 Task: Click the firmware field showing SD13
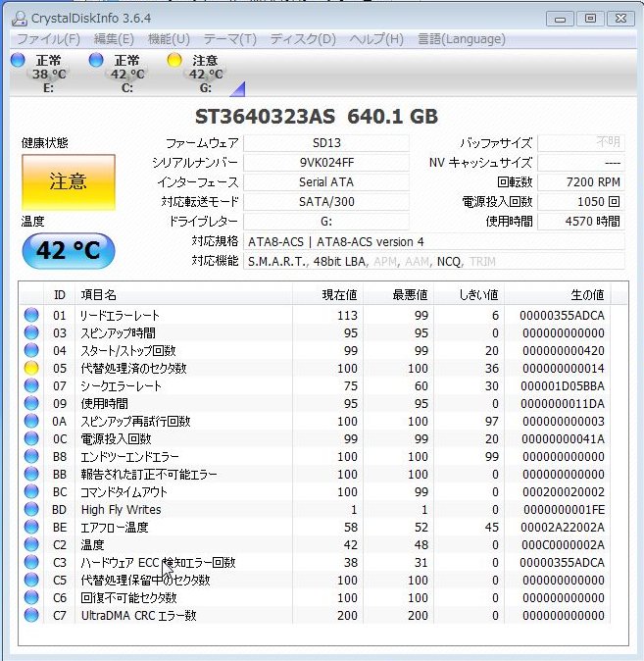tap(326, 143)
